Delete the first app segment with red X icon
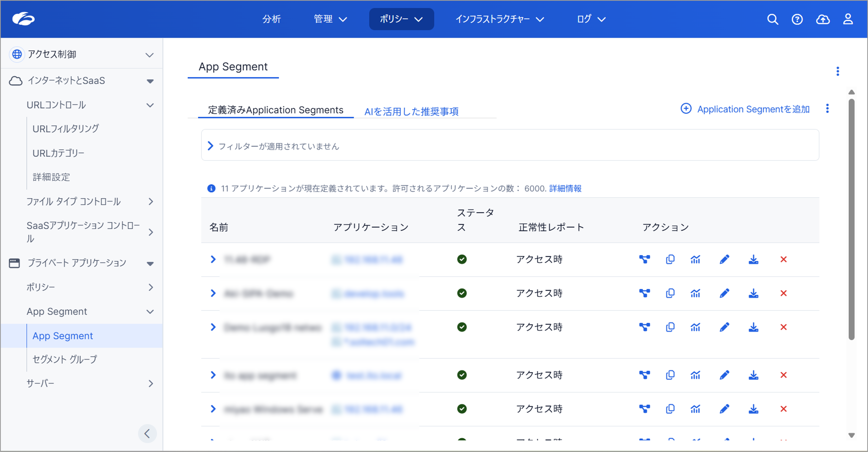Image resolution: width=868 pixels, height=452 pixels. 784,259
